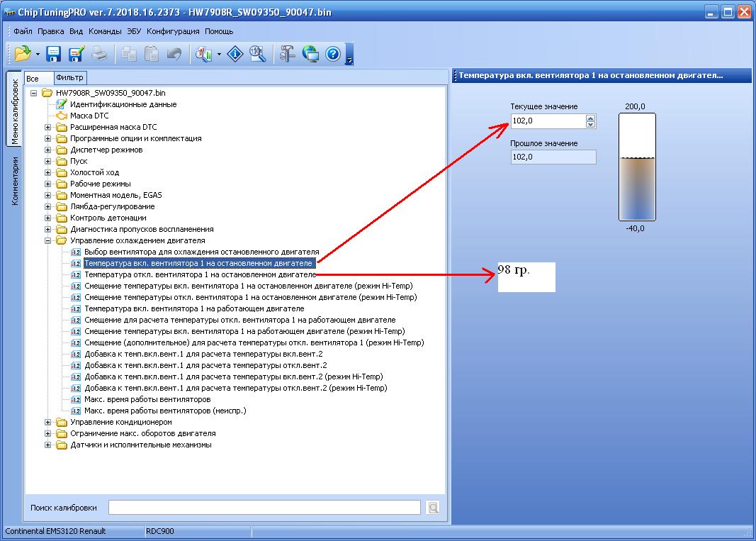
Task: Decrease Текущее значение with the down arrow
Action: coord(591,124)
